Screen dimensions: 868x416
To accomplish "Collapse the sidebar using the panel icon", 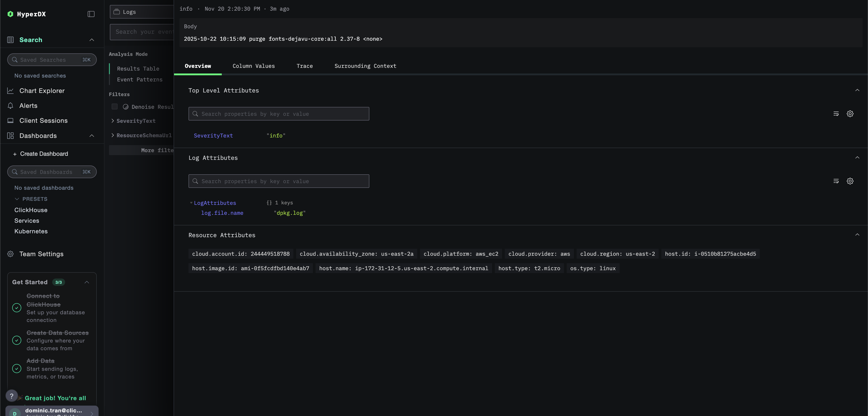I will click(90, 14).
